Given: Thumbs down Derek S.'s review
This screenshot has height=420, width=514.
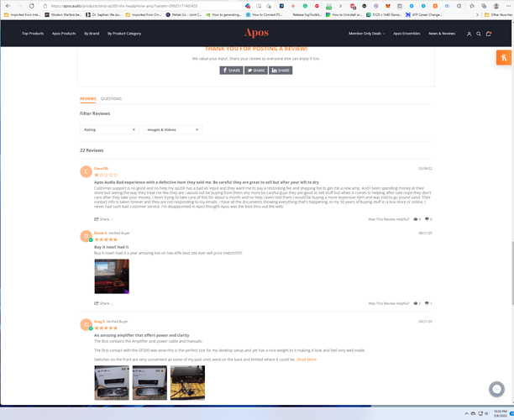Looking at the screenshot, I should pyautogui.click(x=427, y=303).
